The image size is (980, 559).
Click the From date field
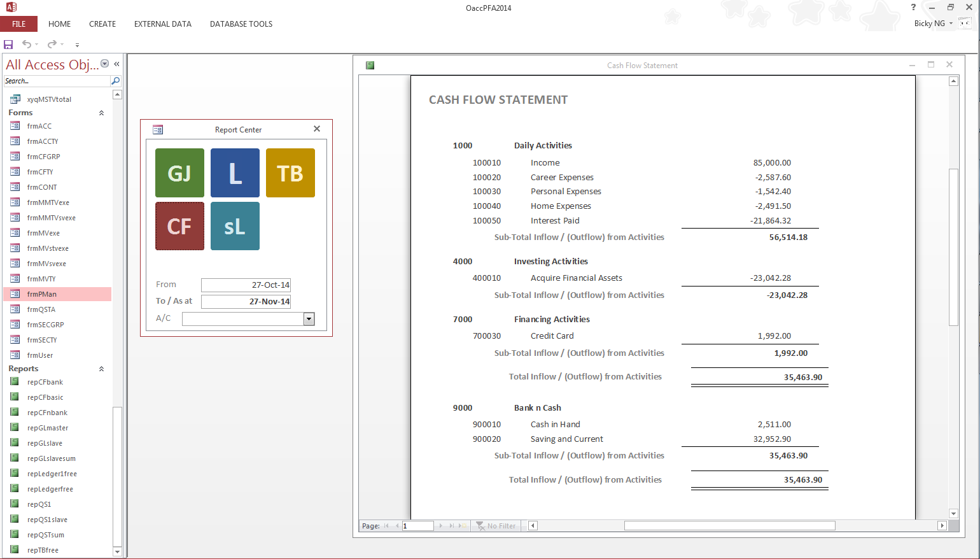pyautogui.click(x=246, y=285)
